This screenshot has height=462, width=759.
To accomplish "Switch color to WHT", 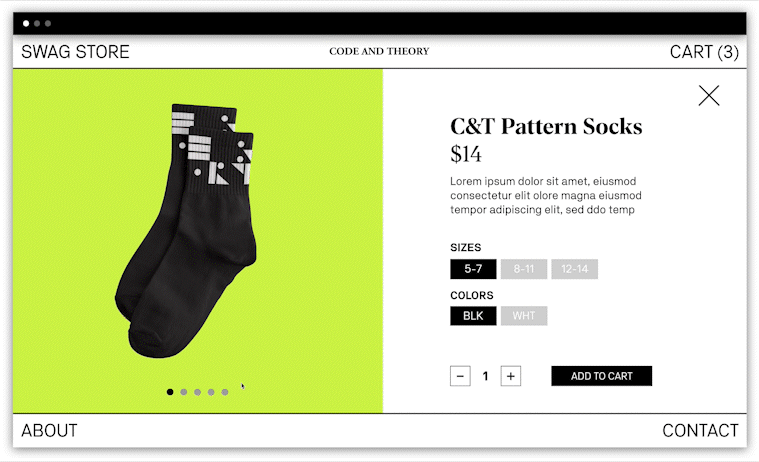I will (524, 316).
